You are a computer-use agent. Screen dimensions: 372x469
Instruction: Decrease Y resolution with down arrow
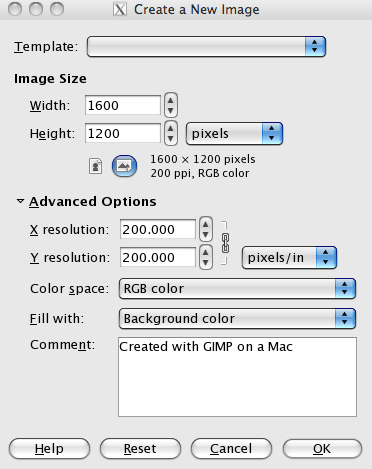point(206,263)
